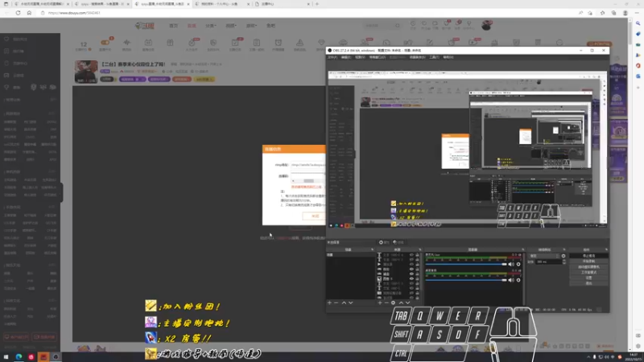Open 工具(T) menu in OBS
This screenshot has height=362, width=644.
click(x=434, y=57)
